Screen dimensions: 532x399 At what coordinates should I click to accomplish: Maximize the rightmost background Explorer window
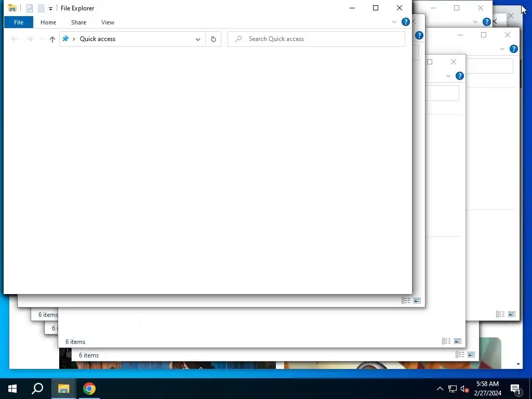[484, 35]
